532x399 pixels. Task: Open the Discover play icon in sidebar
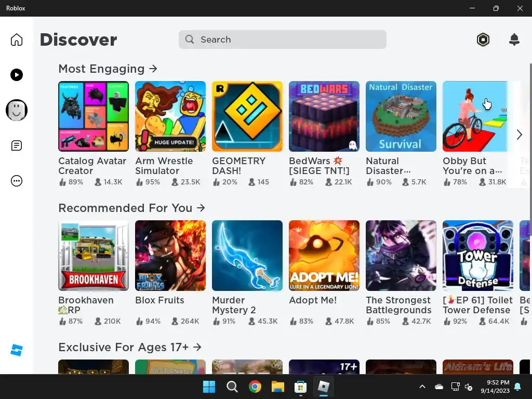point(16,75)
